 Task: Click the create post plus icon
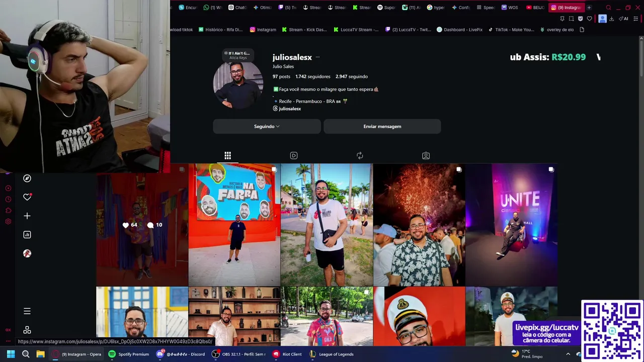click(27, 216)
